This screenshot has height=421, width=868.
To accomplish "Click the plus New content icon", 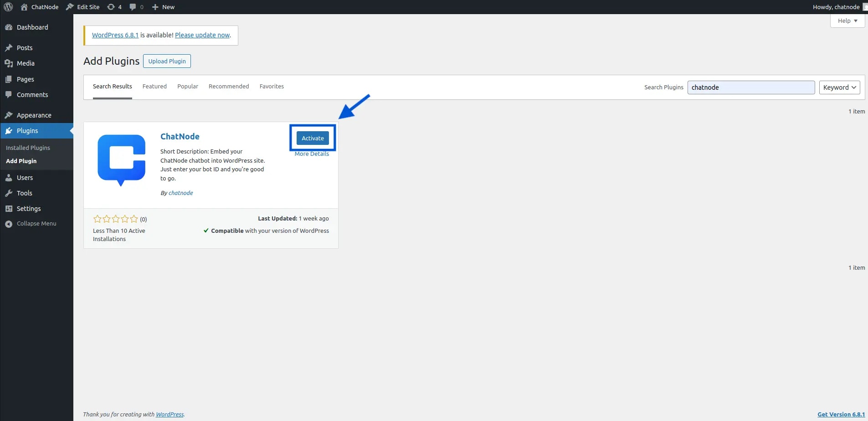I will 155,7.
